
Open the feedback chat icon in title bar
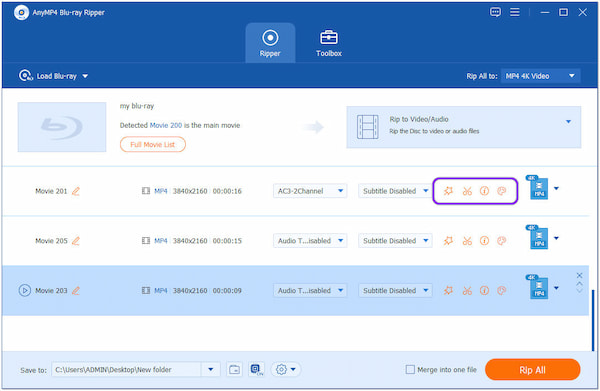coord(495,12)
